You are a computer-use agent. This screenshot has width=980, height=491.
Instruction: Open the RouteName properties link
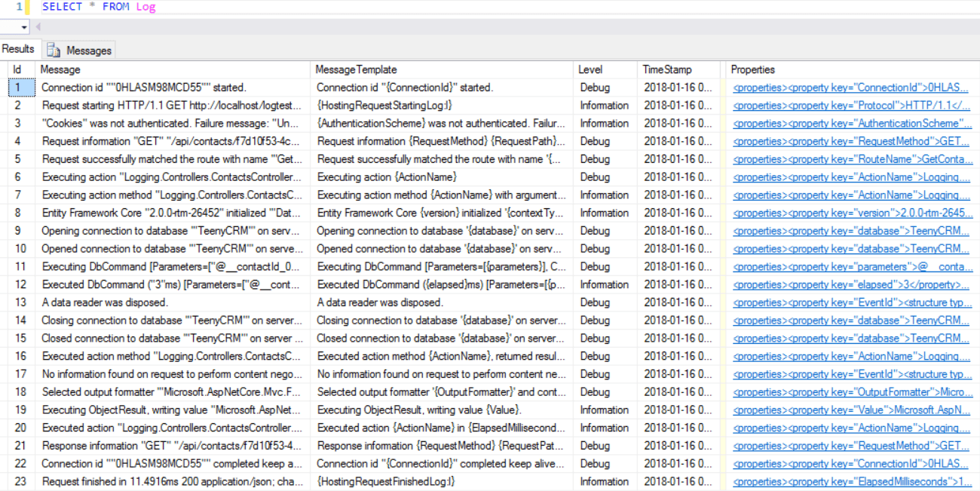pos(852,159)
